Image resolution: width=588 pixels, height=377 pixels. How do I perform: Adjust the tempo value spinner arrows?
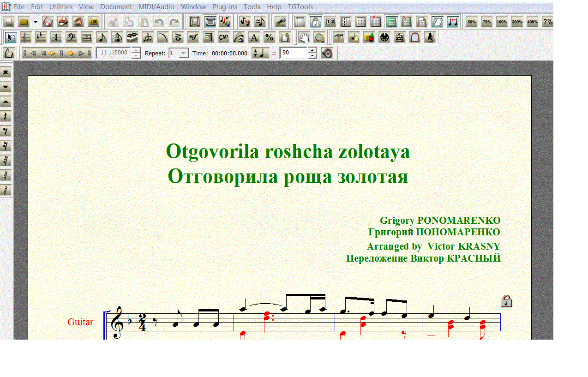(312, 53)
